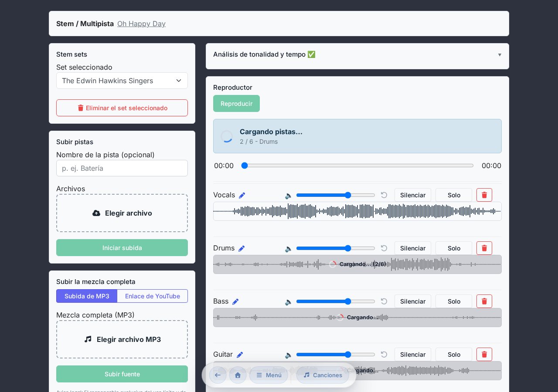
Task: Delete the Bass track trash icon
Action: pyautogui.click(x=484, y=301)
